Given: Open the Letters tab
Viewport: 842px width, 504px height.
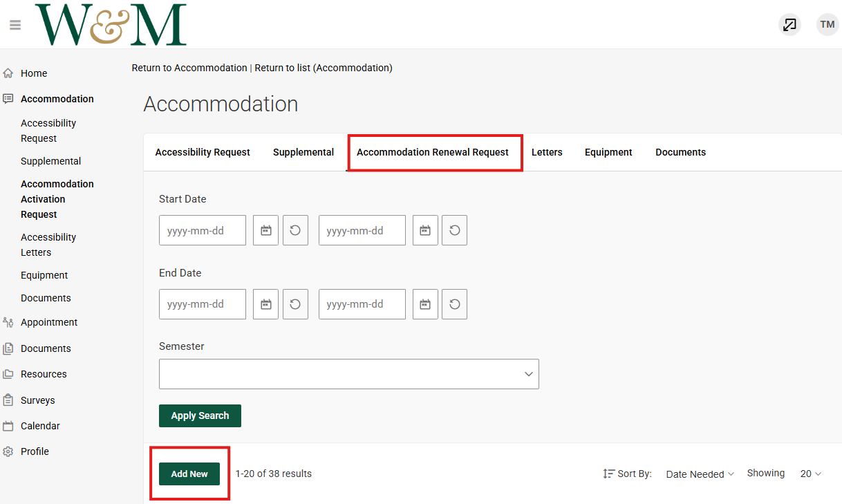Looking at the screenshot, I should (x=547, y=152).
